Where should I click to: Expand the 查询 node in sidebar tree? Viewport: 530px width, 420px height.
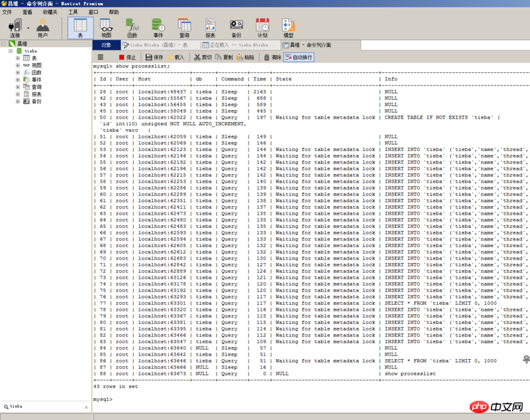tap(18, 87)
